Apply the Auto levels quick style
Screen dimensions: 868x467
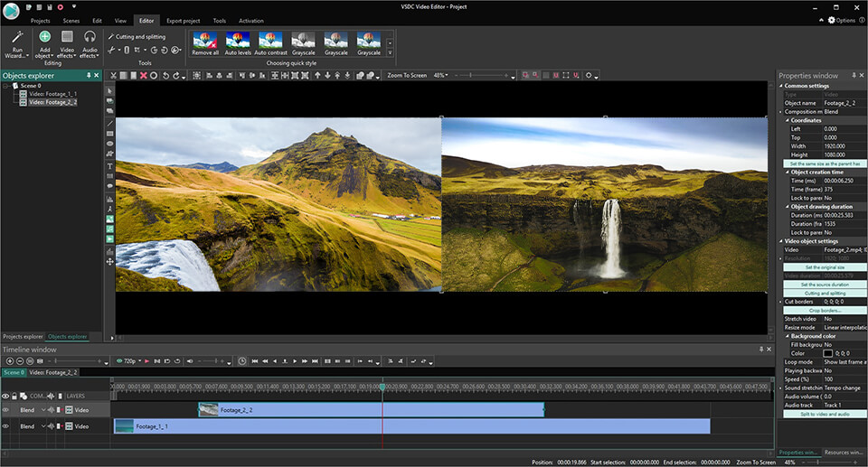(239, 40)
